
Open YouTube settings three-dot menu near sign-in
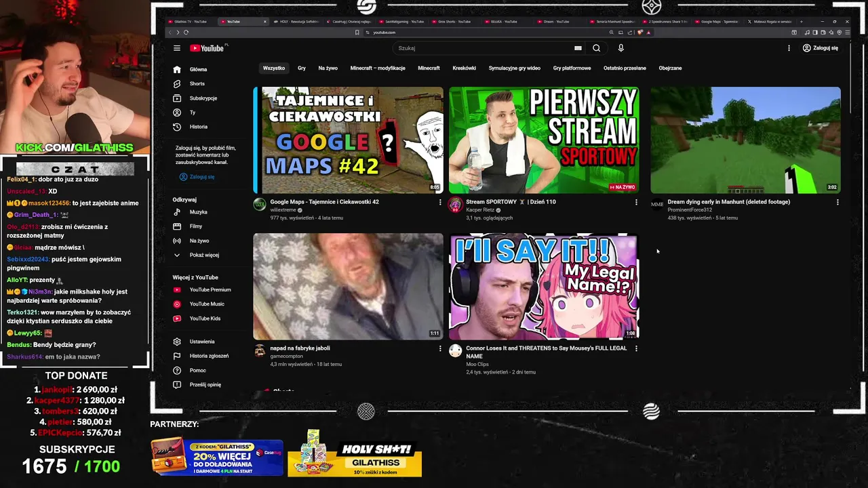pyautogui.click(x=789, y=48)
